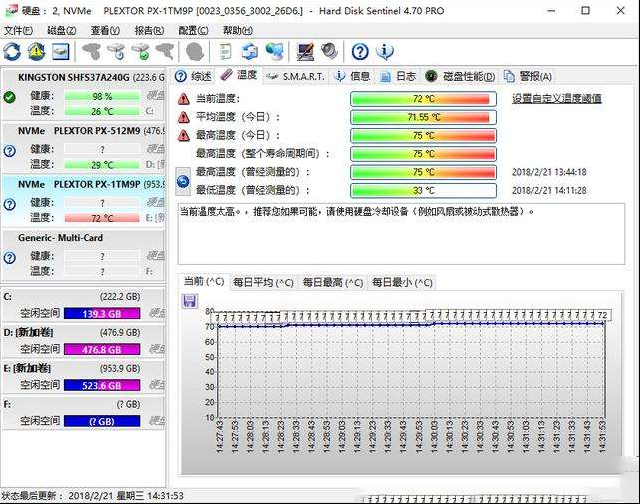Open the 磁盘(Z) menu

tap(62, 30)
